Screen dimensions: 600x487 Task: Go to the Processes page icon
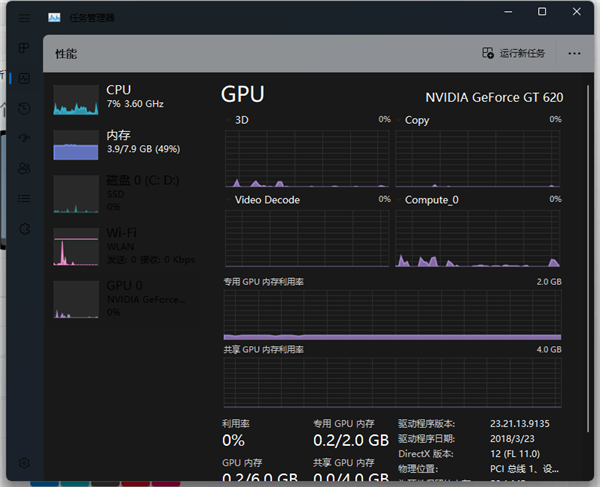pyautogui.click(x=24, y=48)
